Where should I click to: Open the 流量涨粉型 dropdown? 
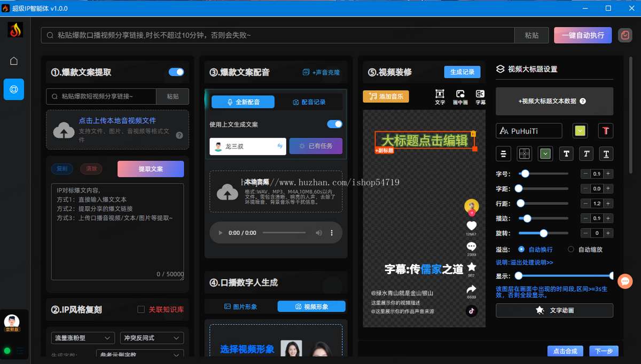tap(83, 338)
